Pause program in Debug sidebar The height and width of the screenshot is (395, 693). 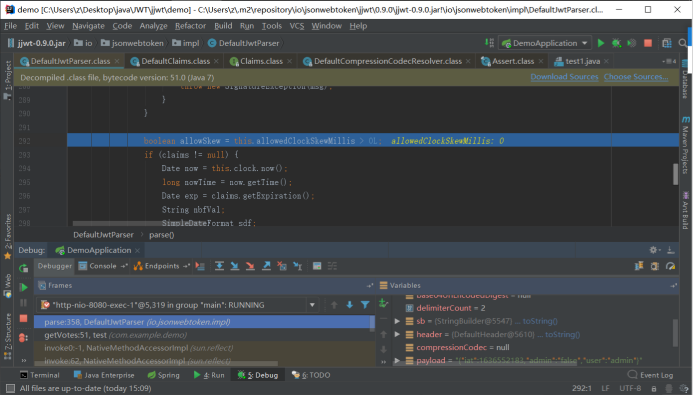(x=23, y=303)
